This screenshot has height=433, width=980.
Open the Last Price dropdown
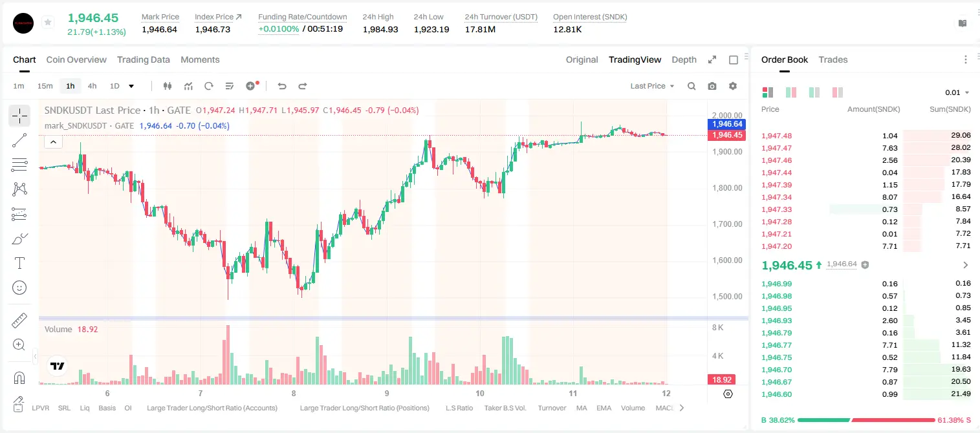point(652,86)
